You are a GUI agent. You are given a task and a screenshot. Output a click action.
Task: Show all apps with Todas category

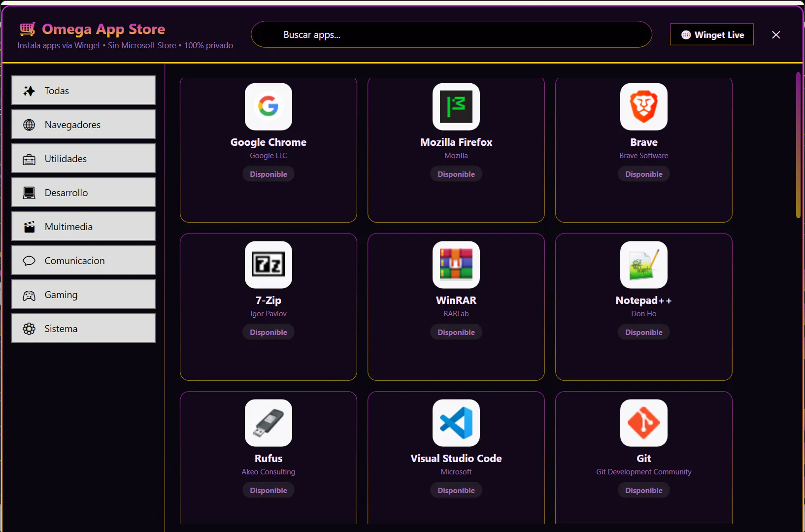(83, 90)
